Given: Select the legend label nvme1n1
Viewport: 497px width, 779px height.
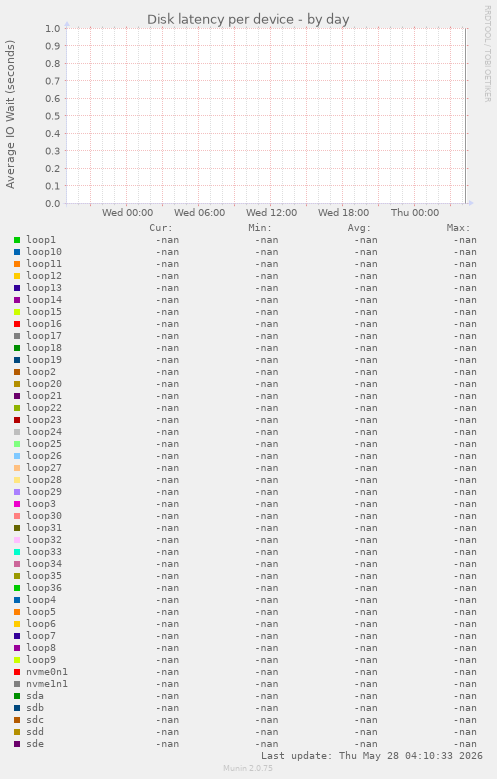Looking at the screenshot, I should pyautogui.click(x=47, y=684).
